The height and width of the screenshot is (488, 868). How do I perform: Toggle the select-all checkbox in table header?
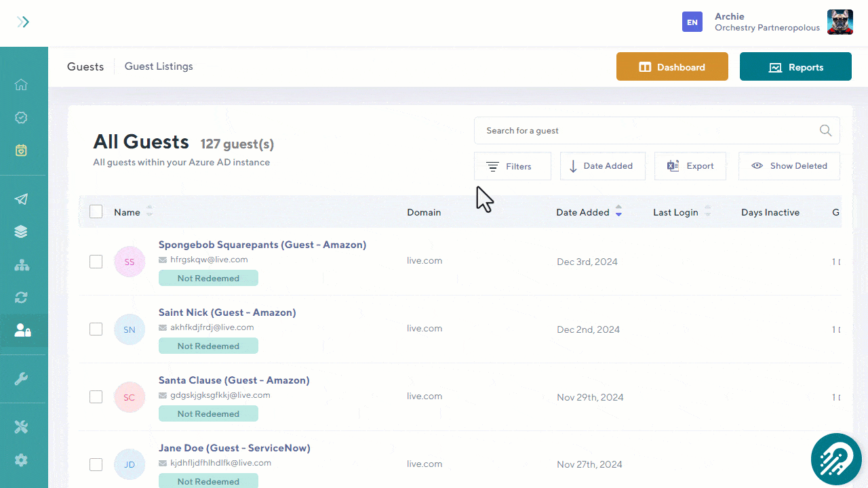pos(96,212)
